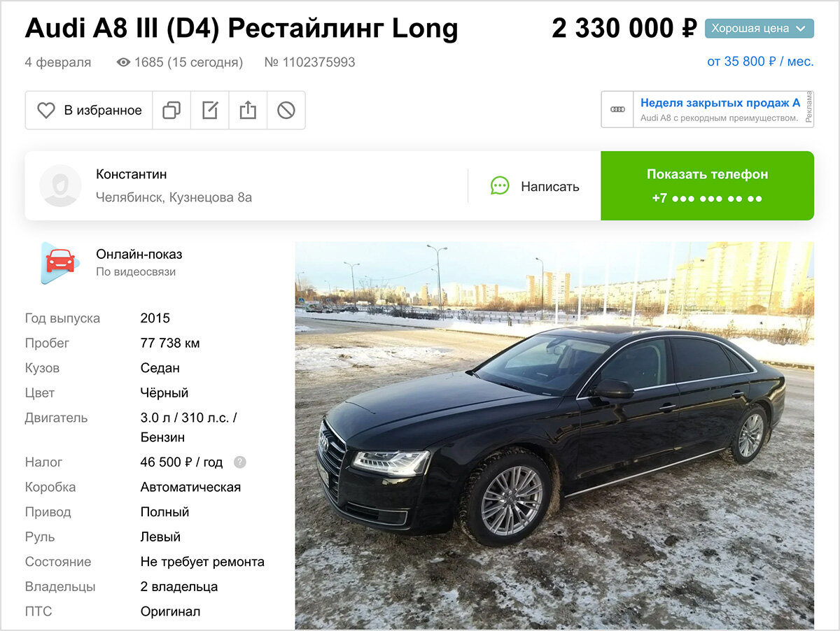Open the add-note pencil icon
This screenshot has width=840, height=631.
click(210, 111)
